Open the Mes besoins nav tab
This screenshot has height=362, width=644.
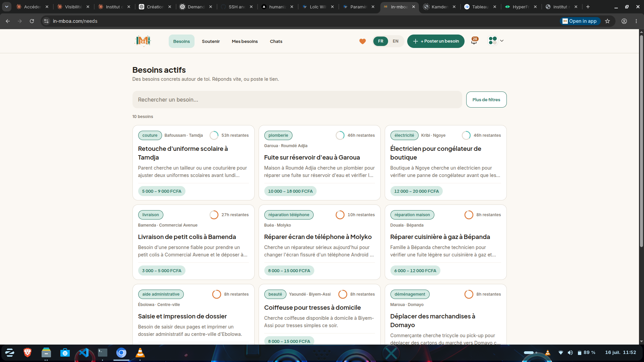(x=245, y=41)
